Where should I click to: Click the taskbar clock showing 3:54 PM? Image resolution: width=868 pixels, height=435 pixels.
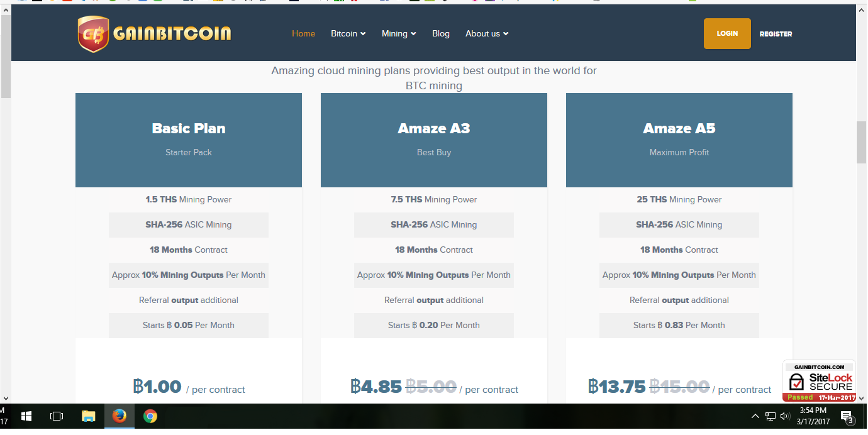(815, 416)
